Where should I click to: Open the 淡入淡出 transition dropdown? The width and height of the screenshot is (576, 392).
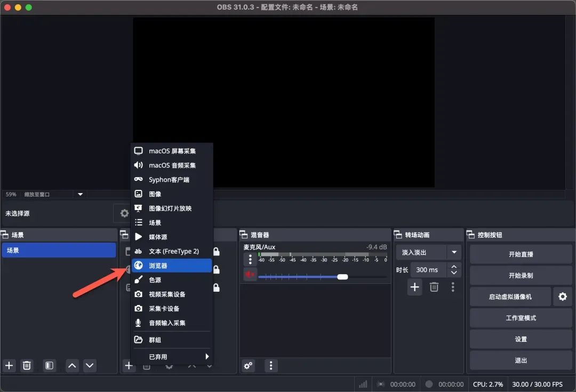pyautogui.click(x=428, y=252)
